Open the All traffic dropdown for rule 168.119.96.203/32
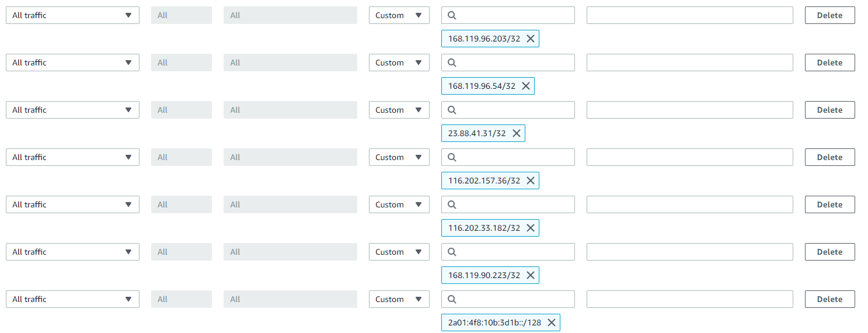This screenshot has width=868, height=333. point(72,15)
